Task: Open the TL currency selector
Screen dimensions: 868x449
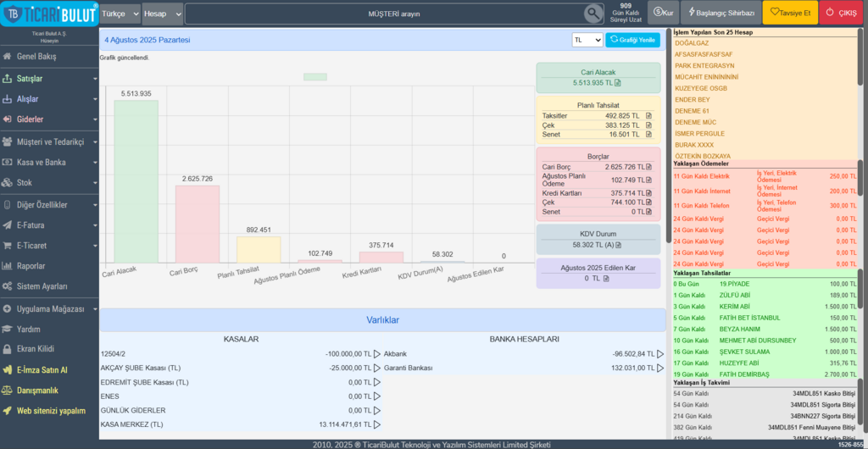Action: click(587, 40)
